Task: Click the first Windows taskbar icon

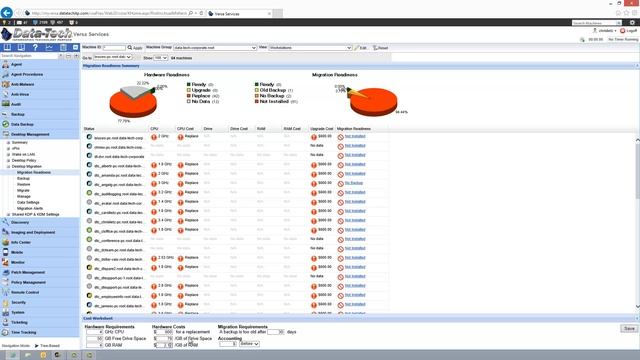Action: pos(13,355)
